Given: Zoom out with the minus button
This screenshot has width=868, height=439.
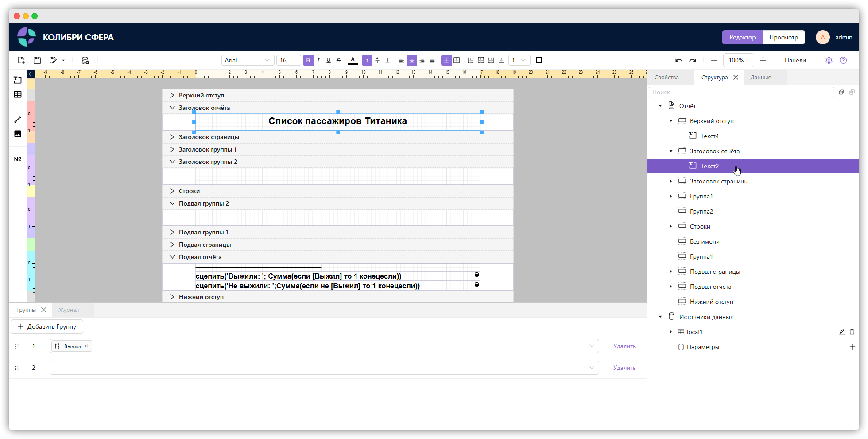Looking at the screenshot, I should [x=714, y=60].
